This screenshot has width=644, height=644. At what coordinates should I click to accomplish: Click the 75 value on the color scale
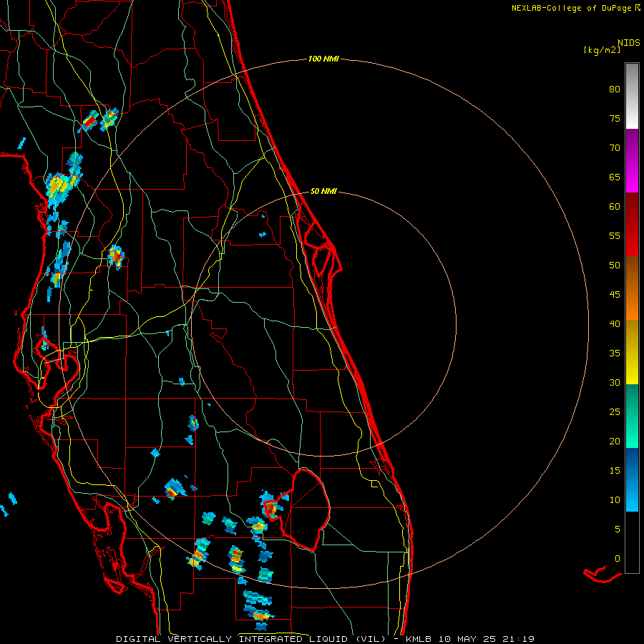click(615, 119)
